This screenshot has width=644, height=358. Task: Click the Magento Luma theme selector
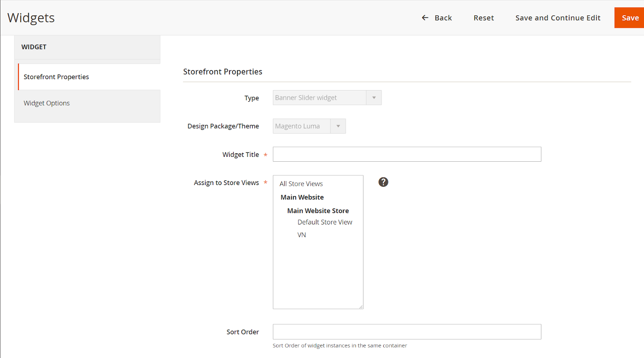tap(301, 126)
